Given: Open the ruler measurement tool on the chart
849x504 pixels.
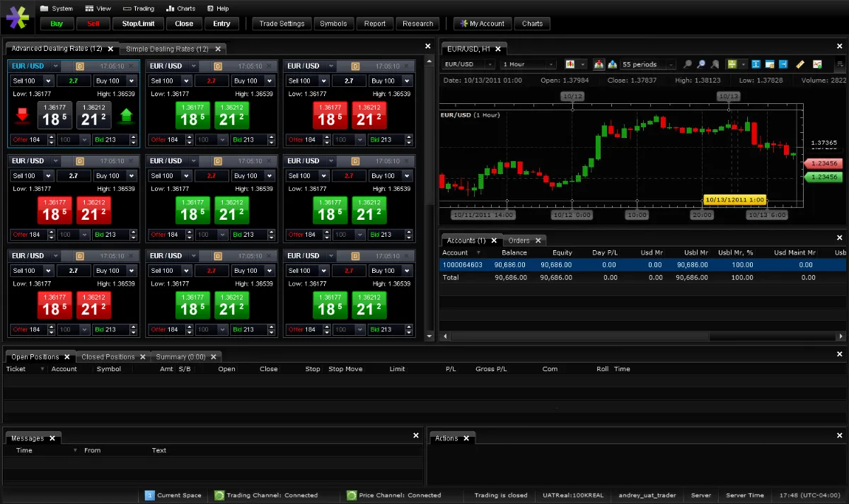Looking at the screenshot, I should coord(799,64).
